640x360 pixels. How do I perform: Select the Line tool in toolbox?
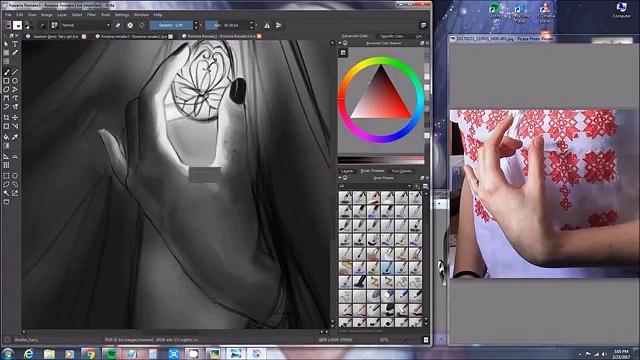15,72
